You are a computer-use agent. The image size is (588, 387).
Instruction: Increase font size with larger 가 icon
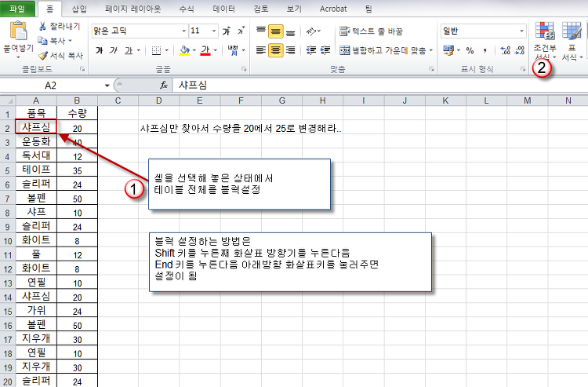(226, 31)
